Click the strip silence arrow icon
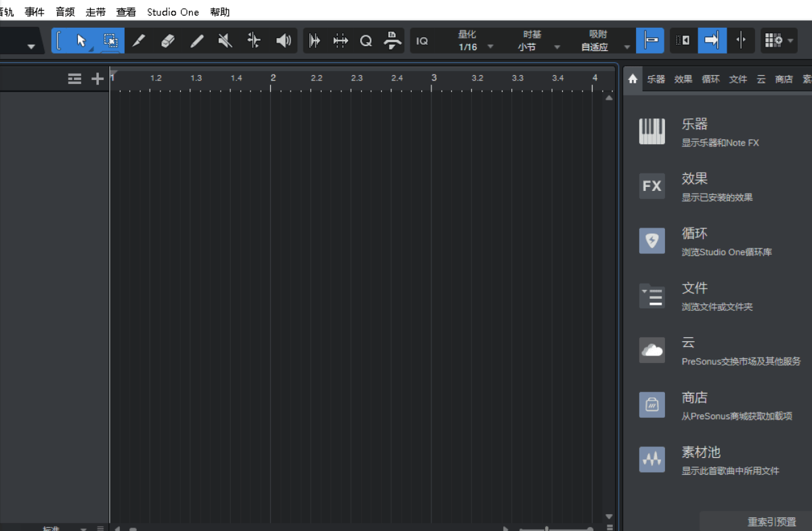This screenshot has width=812, height=531. [x=314, y=41]
